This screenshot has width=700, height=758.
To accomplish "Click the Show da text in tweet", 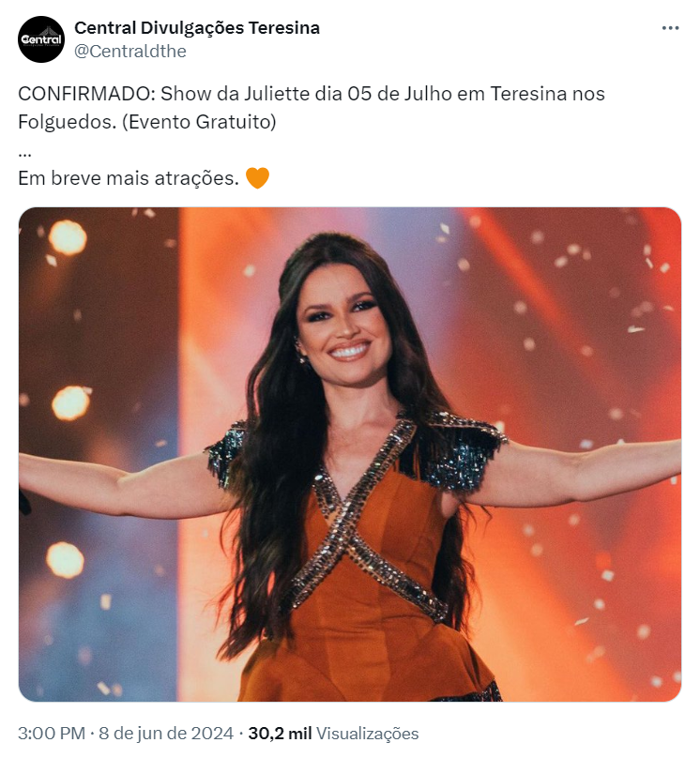I will 200,94.
